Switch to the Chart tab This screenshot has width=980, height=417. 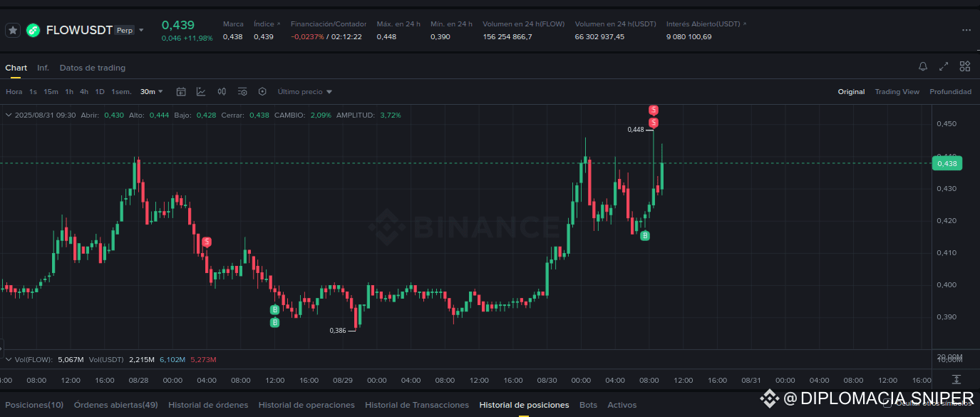pos(16,68)
